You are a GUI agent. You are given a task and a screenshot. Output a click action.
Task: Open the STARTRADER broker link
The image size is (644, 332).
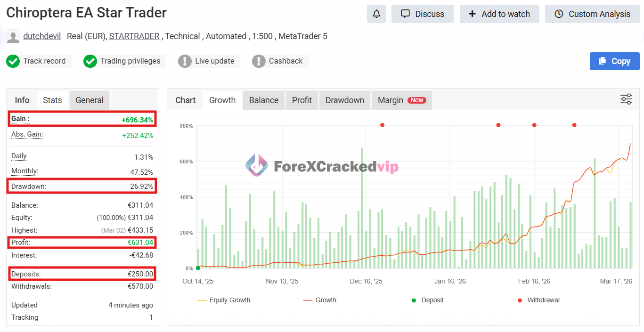pyautogui.click(x=134, y=36)
